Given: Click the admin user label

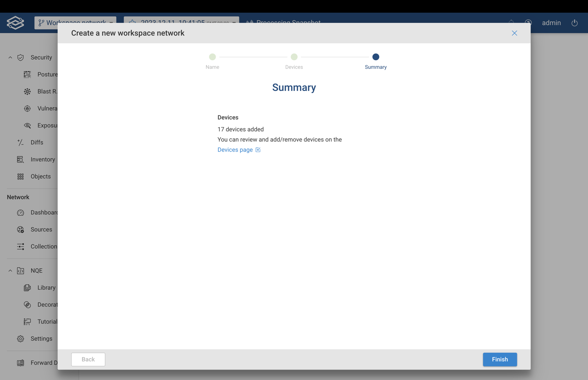Looking at the screenshot, I should pos(551,23).
